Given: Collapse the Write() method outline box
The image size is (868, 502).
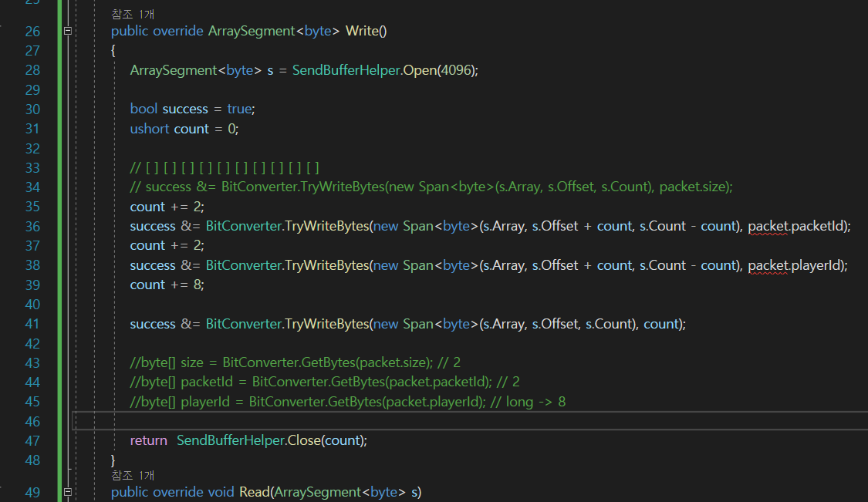Looking at the screenshot, I should (x=68, y=31).
